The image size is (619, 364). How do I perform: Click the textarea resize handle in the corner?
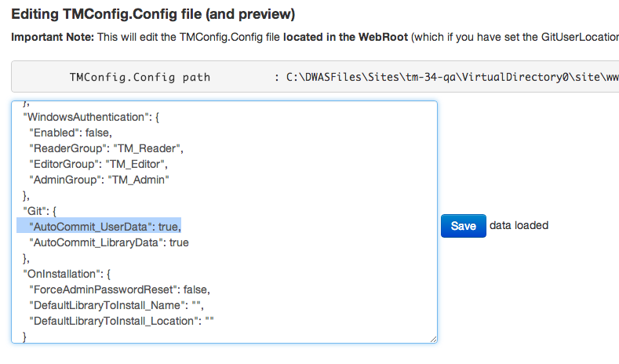pyautogui.click(x=433, y=339)
